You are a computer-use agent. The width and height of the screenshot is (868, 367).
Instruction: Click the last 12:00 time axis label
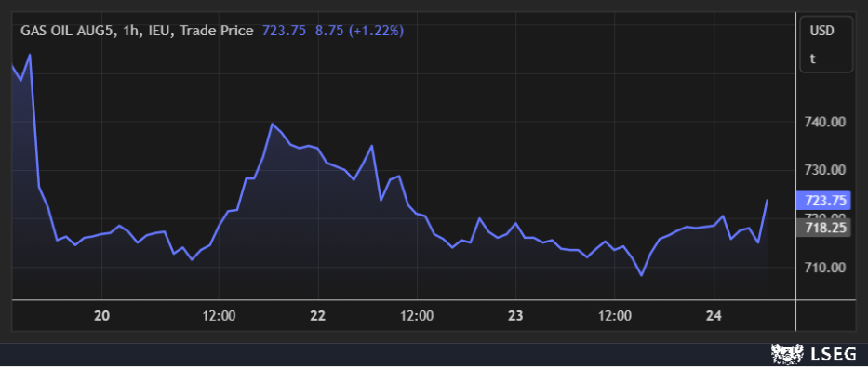(615, 316)
